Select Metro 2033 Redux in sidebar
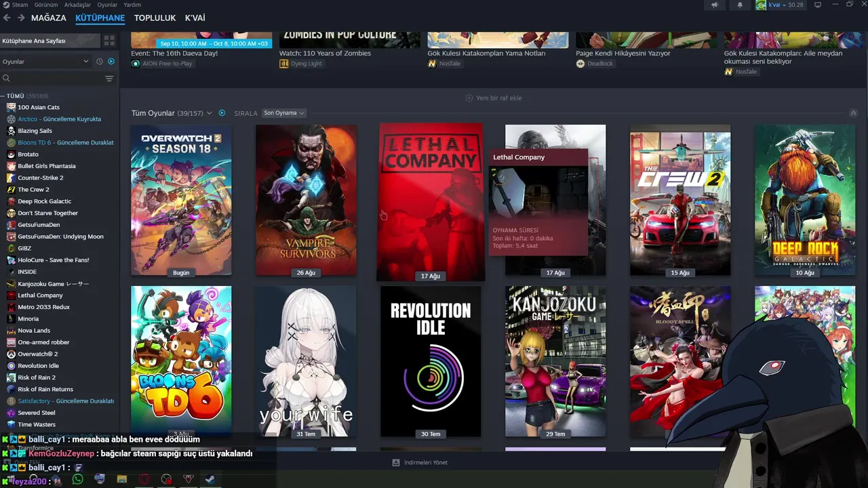Screen dimensions: 868x488 tap(43, 307)
